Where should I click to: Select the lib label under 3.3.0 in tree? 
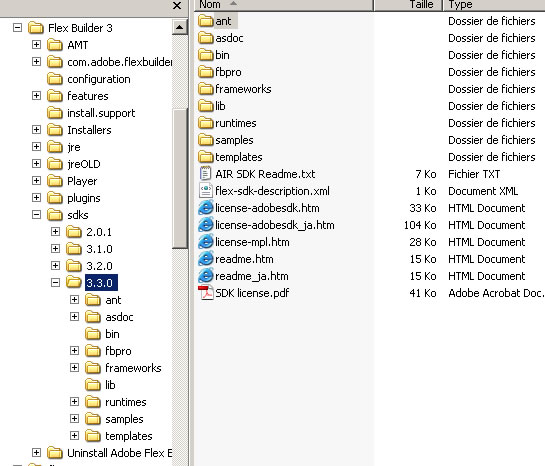click(110, 385)
